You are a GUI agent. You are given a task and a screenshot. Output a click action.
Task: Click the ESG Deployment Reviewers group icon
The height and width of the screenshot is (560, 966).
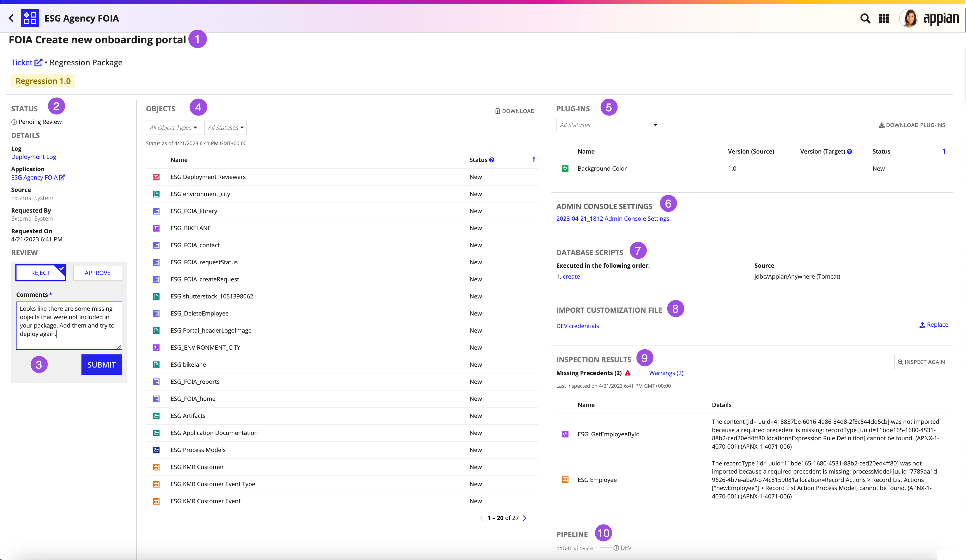pyautogui.click(x=156, y=177)
